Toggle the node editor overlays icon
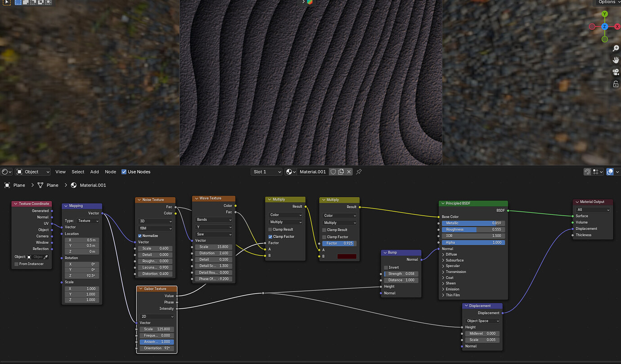 (x=610, y=172)
